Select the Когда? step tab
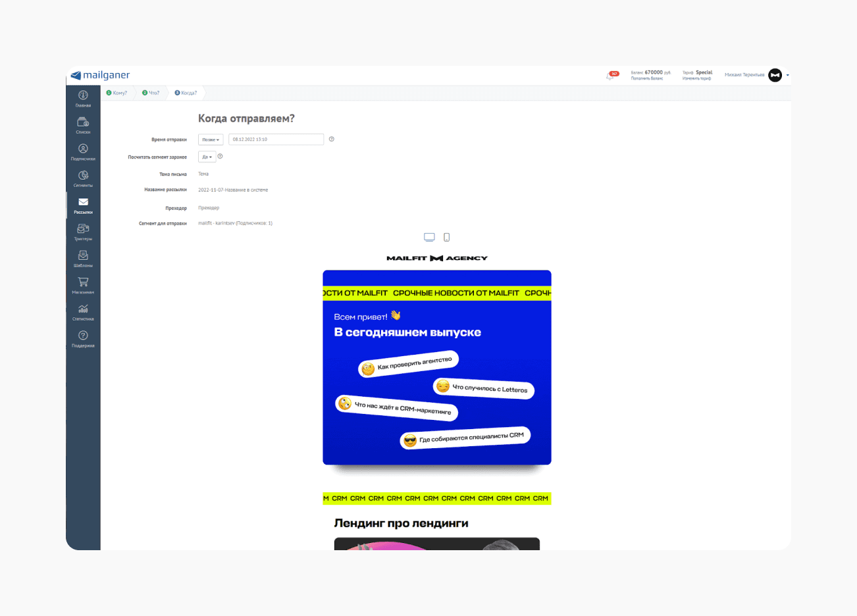This screenshot has height=616, width=857. tap(186, 93)
